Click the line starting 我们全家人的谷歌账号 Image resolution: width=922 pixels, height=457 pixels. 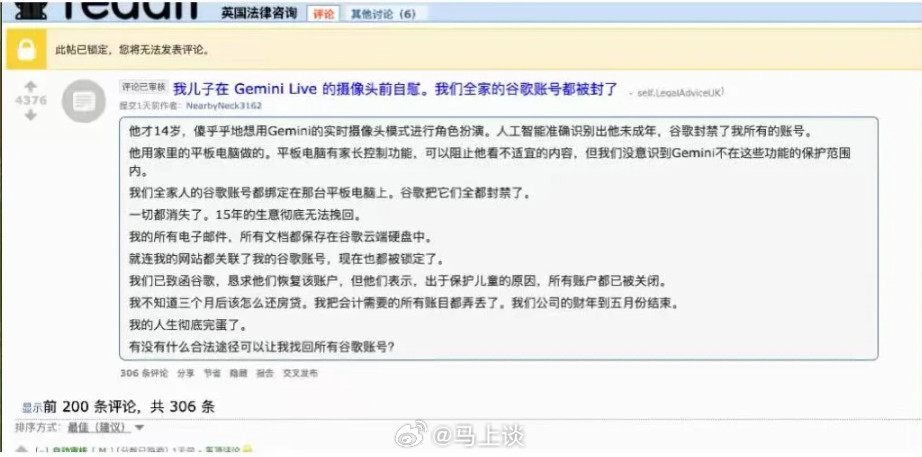(x=329, y=192)
